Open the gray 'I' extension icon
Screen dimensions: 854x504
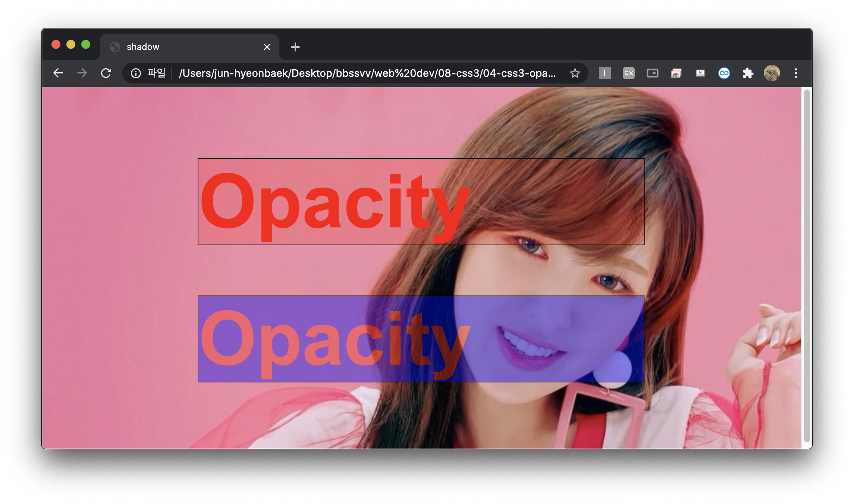pos(605,73)
